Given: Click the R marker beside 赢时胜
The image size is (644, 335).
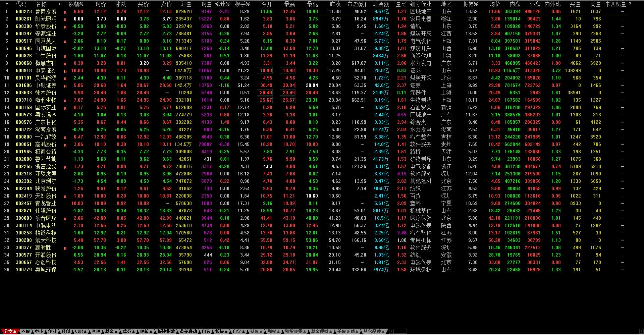Looking at the screenshot, I should pyautogui.click(x=65, y=248).
